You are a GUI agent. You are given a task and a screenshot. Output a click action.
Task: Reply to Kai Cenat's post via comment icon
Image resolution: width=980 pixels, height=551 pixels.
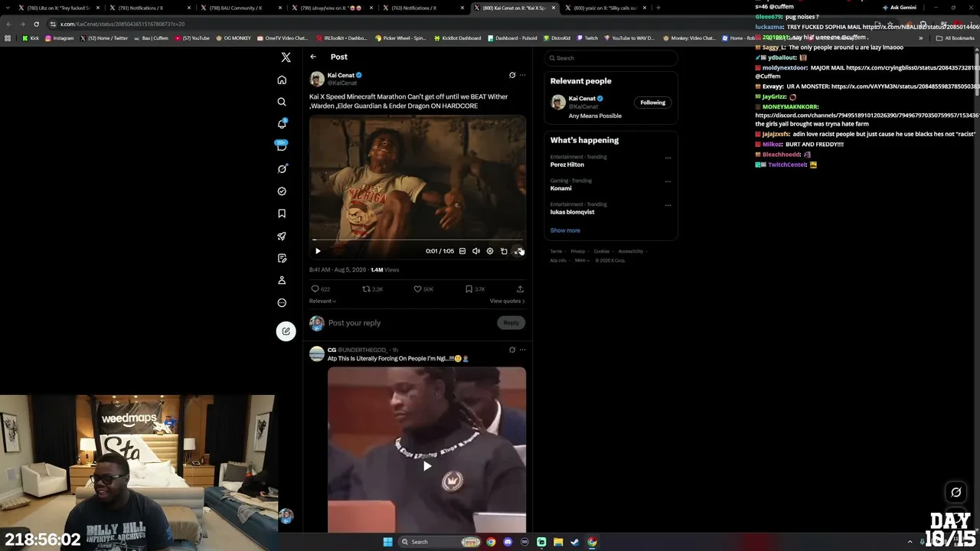(x=315, y=289)
